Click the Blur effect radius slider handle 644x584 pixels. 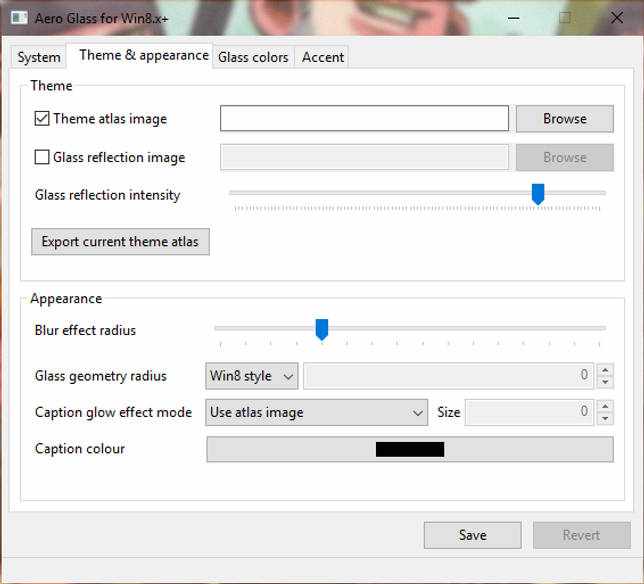tap(322, 329)
